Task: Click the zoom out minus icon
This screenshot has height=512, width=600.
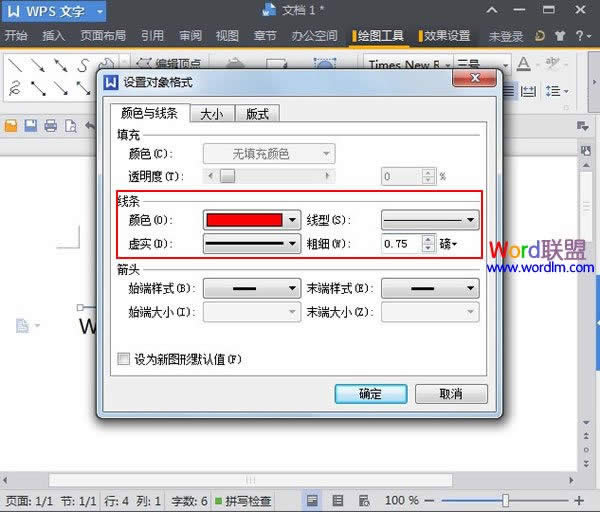Action: (x=429, y=501)
